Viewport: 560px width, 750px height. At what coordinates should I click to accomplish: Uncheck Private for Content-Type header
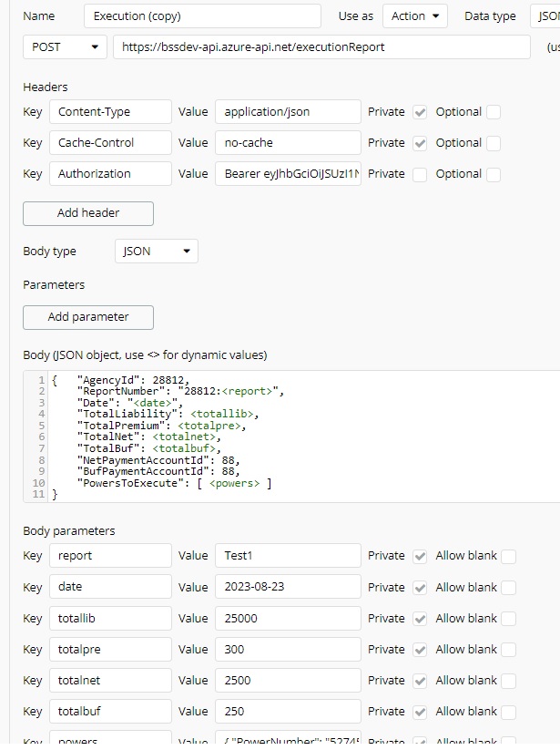420,112
